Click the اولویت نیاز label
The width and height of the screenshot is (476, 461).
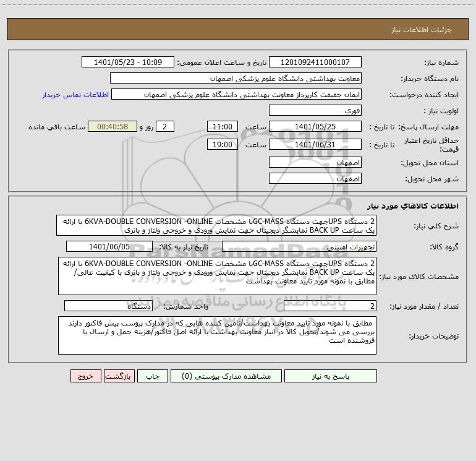(x=441, y=111)
